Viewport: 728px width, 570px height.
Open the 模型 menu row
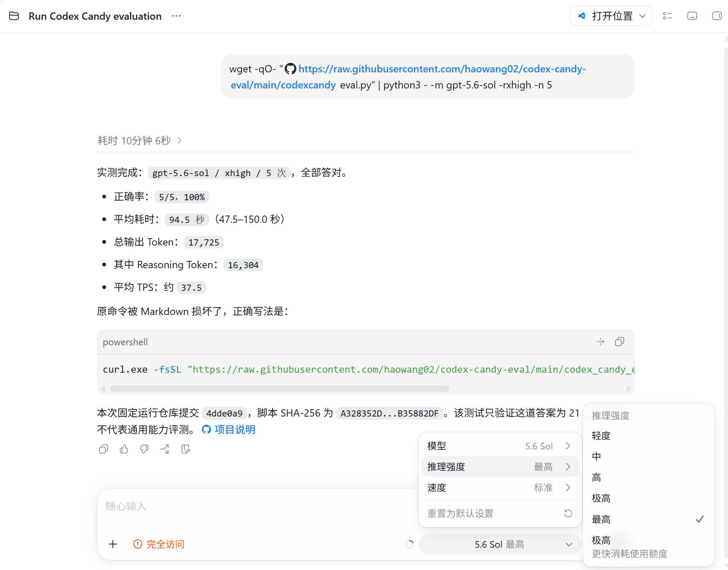500,446
